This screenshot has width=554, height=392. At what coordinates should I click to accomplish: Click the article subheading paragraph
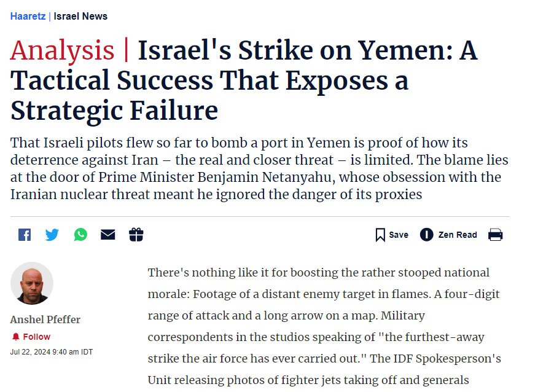click(259, 168)
